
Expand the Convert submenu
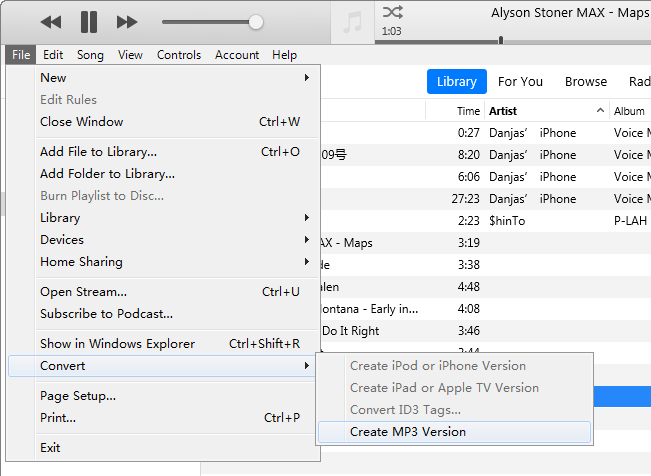(x=164, y=366)
